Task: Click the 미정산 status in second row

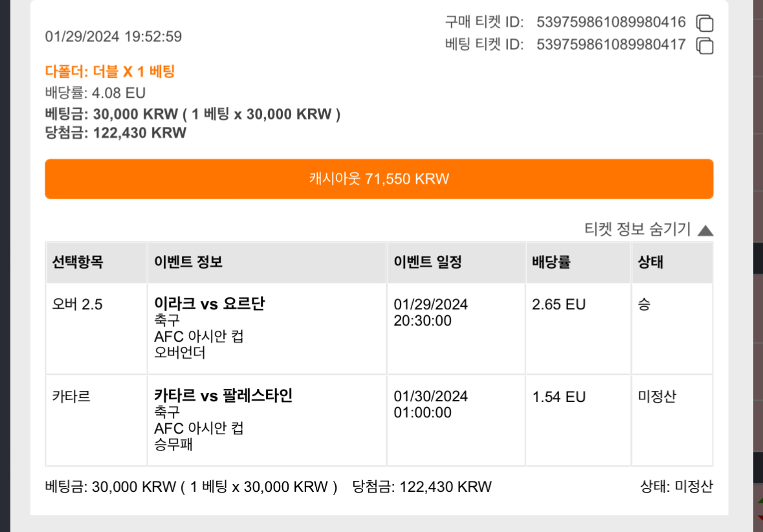Action: click(x=657, y=396)
